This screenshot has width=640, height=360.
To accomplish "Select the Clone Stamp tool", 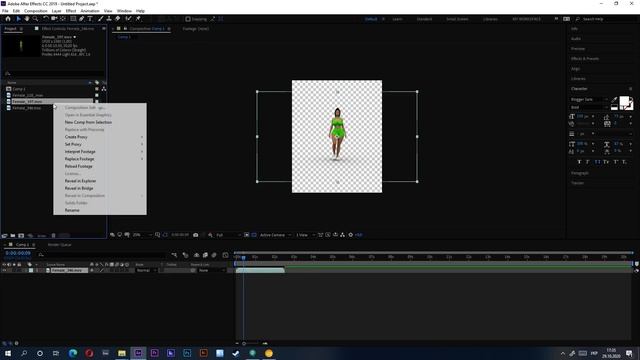I will coord(109,19).
